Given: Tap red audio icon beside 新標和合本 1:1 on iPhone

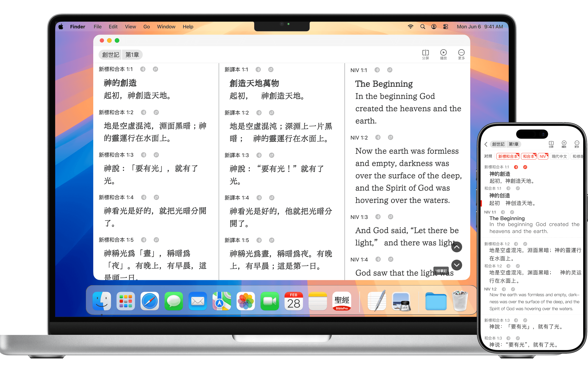Looking at the screenshot, I should click(516, 167).
